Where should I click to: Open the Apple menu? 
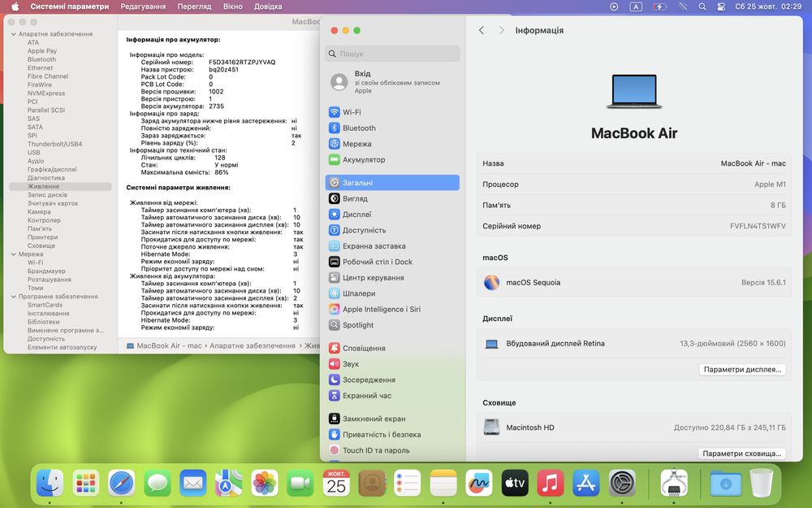[x=15, y=7]
